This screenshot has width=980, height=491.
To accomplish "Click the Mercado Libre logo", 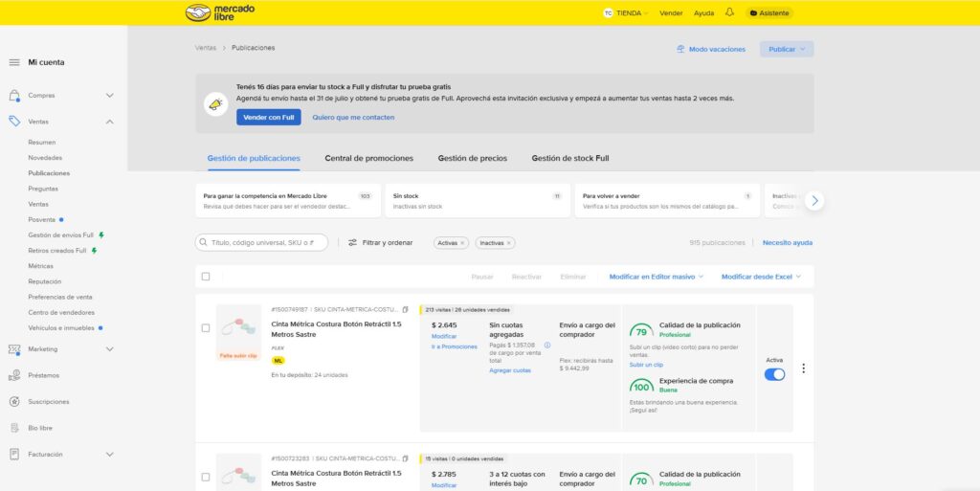I will coord(212,12).
